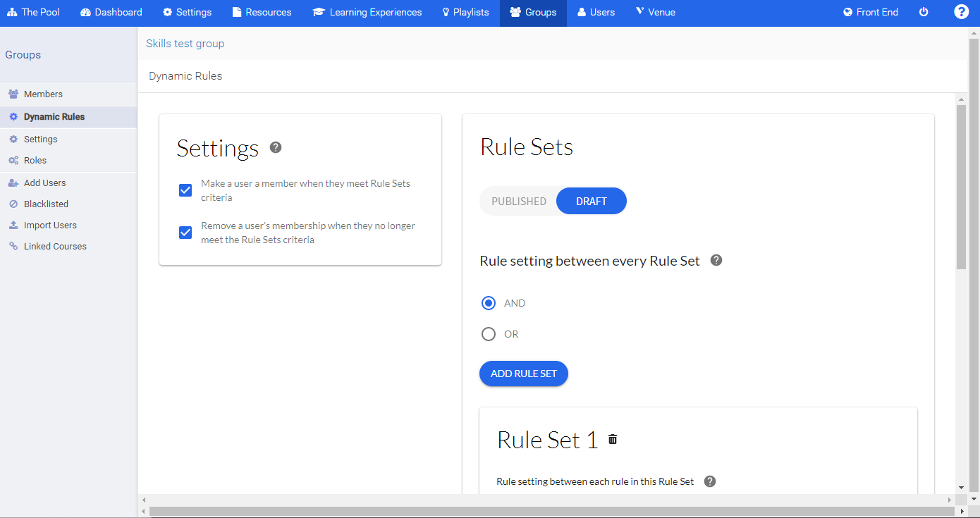The image size is (980, 518).
Task: Uncheck remove user's membership checkbox
Action: 185,232
